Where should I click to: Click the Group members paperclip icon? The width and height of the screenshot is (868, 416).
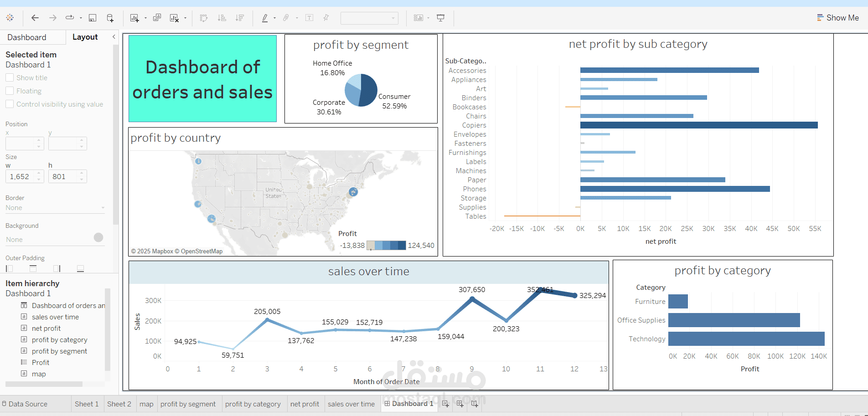[x=286, y=18]
